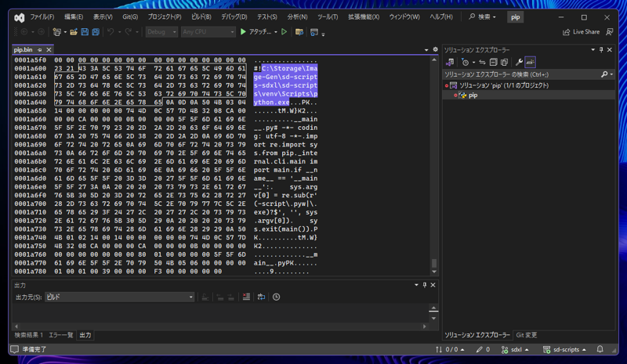Toggle preview selected items icon

click(531, 63)
